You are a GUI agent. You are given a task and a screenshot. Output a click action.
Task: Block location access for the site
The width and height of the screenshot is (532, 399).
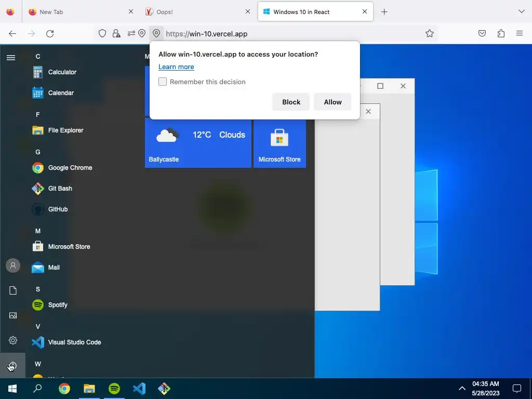pos(291,102)
